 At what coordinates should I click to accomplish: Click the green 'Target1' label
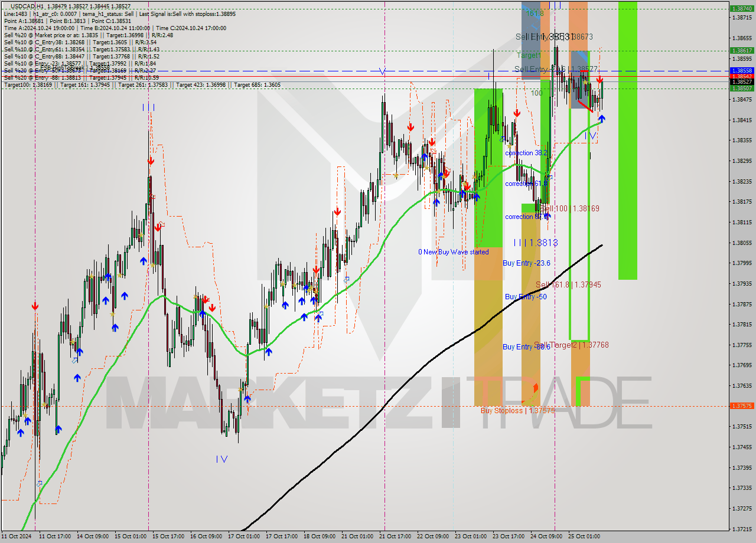pos(529,55)
